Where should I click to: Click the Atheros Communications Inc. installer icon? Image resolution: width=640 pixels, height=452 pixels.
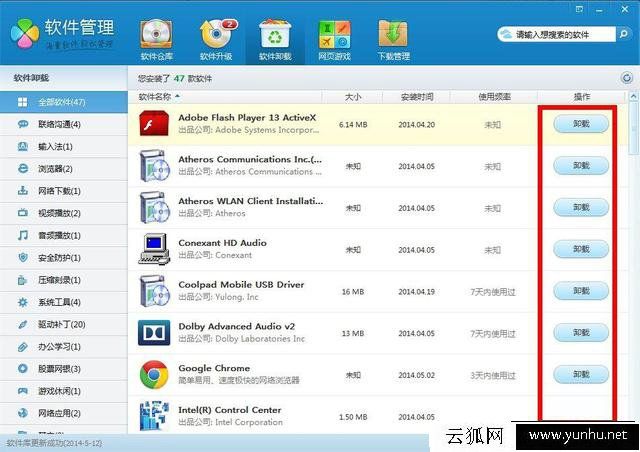pyautogui.click(x=154, y=165)
